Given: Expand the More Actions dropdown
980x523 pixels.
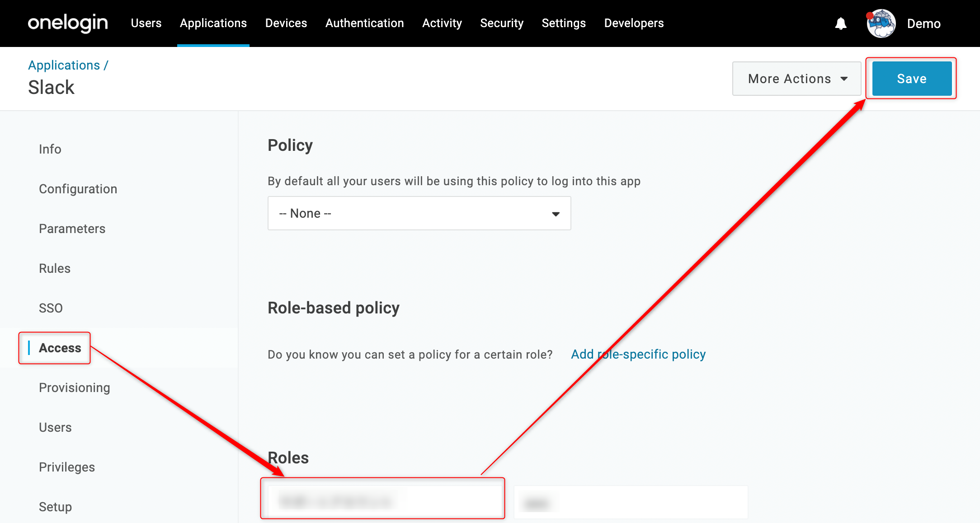Looking at the screenshot, I should (x=796, y=79).
